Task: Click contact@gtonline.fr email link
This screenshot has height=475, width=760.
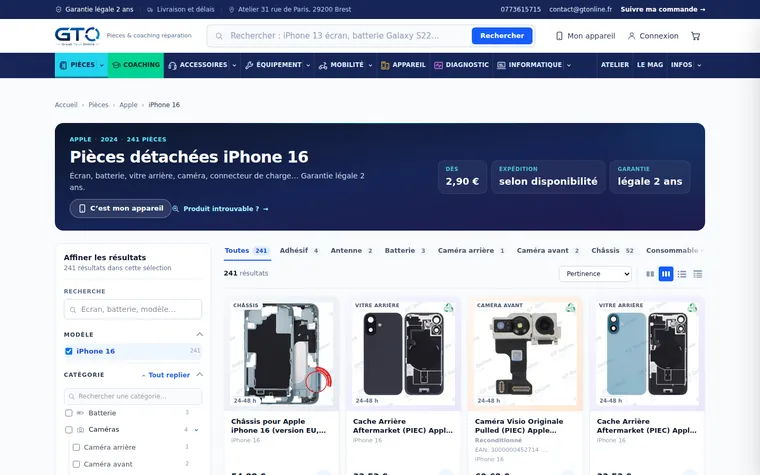Action: (581, 9)
